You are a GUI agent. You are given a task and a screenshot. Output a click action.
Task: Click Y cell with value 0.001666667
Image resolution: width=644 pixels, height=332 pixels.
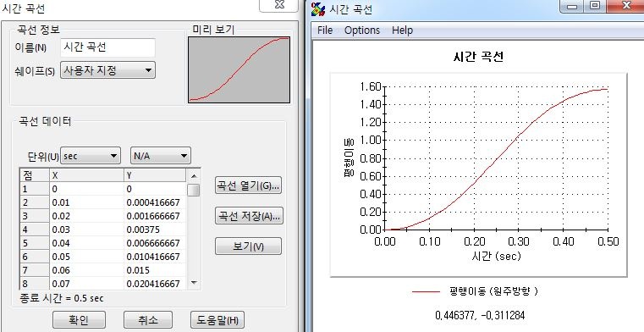coord(155,216)
